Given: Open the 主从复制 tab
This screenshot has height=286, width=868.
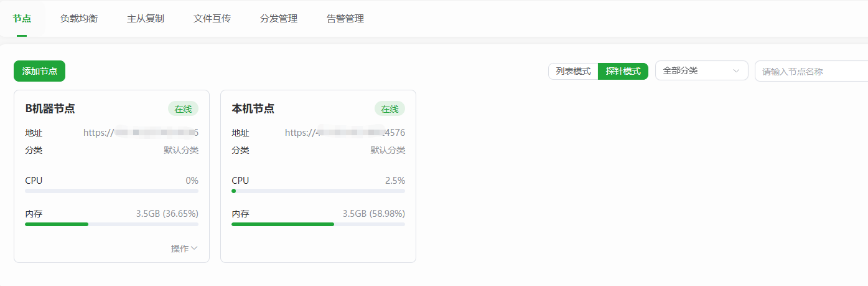Looking at the screenshot, I should (x=146, y=19).
